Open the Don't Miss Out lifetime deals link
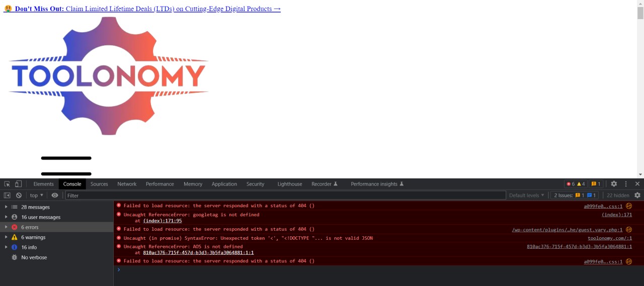The image size is (644, 286). coord(142,9)
